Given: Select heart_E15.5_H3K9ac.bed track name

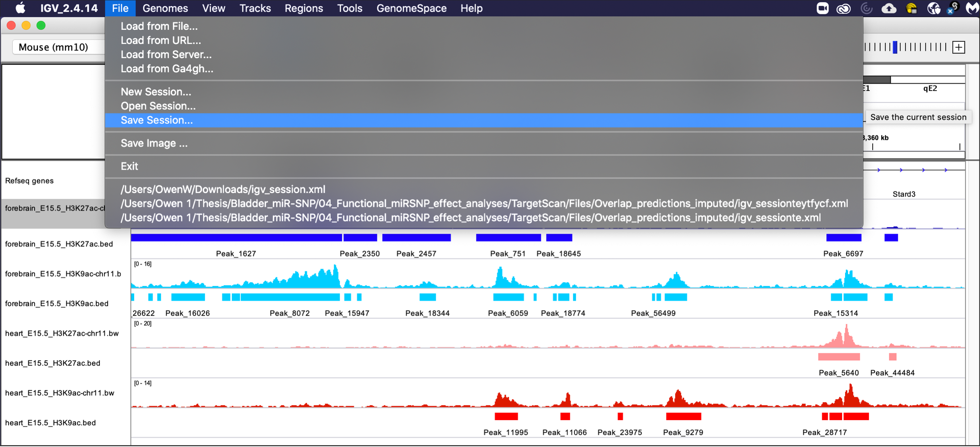Looking at the screenshot, I should 50,423.
